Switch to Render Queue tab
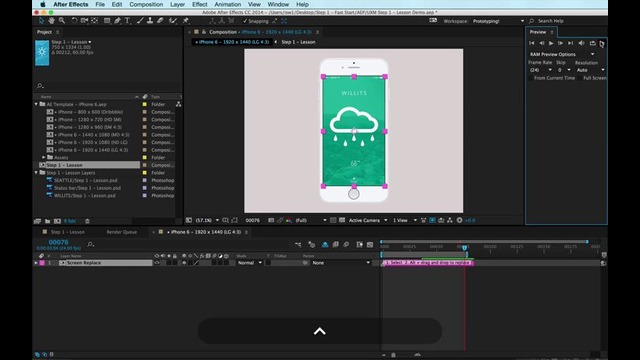The width and height of the screenshot is (640, 360). (x=122, y=232)
